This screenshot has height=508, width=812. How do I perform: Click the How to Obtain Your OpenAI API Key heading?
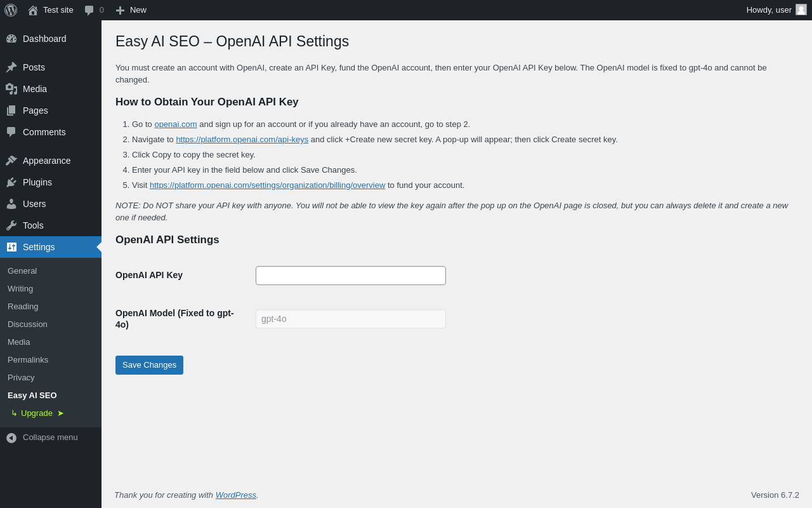click(207, 102)
